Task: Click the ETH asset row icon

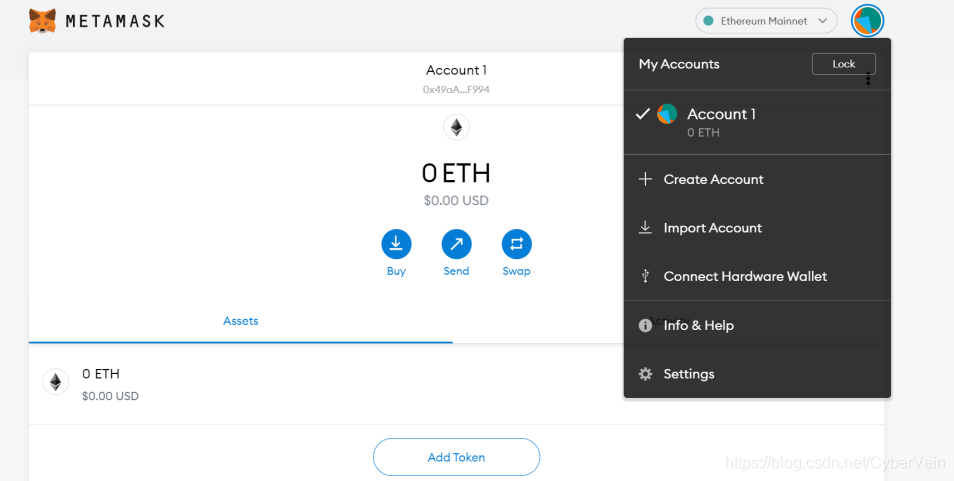Action: (55, 382)
